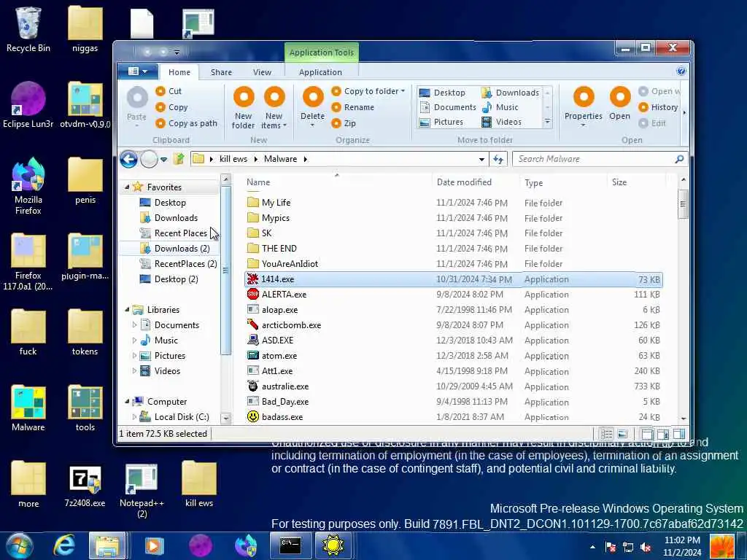The height and width of the screenshot is (560, 747).
Task: Expand the Move to folder gallery
Action: (547, 122)
